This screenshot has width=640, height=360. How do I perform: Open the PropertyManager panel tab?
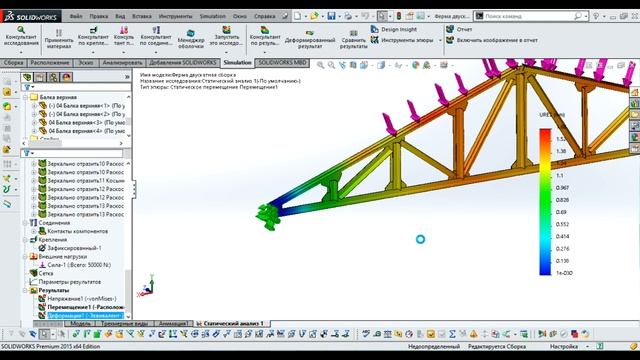(40, 77)
